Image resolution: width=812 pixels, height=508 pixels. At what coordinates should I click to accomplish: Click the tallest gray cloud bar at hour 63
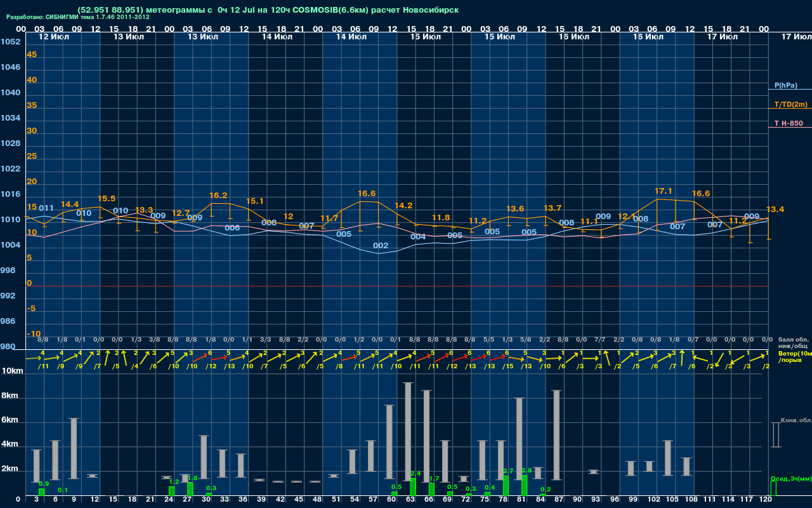(x=408, y=432)
